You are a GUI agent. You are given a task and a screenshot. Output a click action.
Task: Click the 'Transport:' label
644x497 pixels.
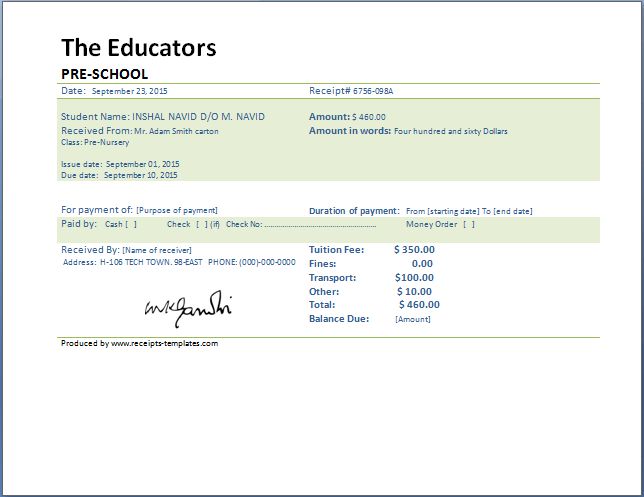(332, 278)
